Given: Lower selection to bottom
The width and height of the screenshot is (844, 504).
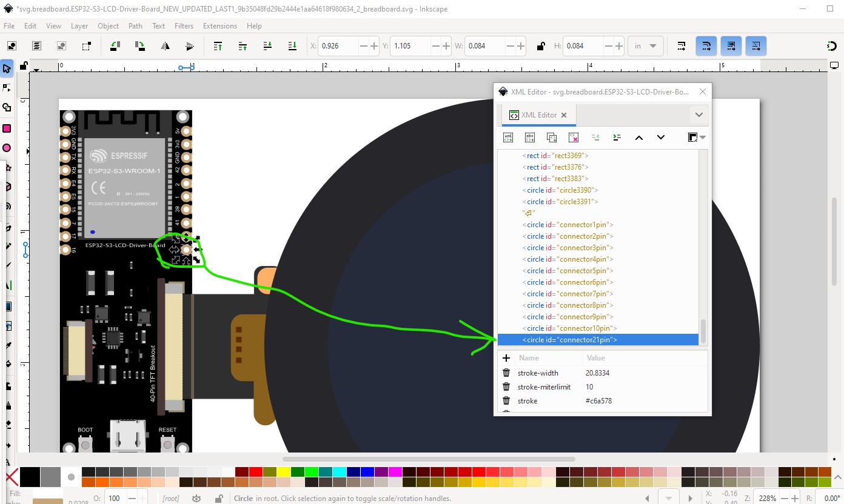Looking at the screenshot, I should pyautogui.click(x=292, y=46).
